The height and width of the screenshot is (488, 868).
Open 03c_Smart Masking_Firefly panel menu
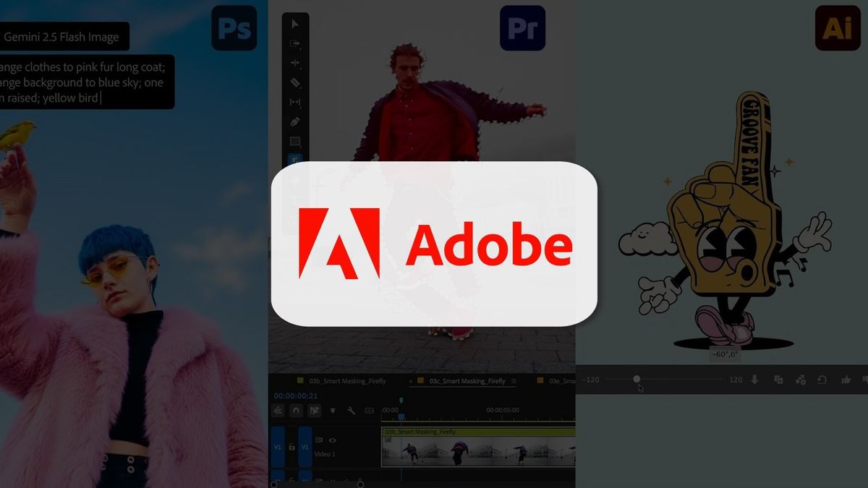[x=514, y=381]
